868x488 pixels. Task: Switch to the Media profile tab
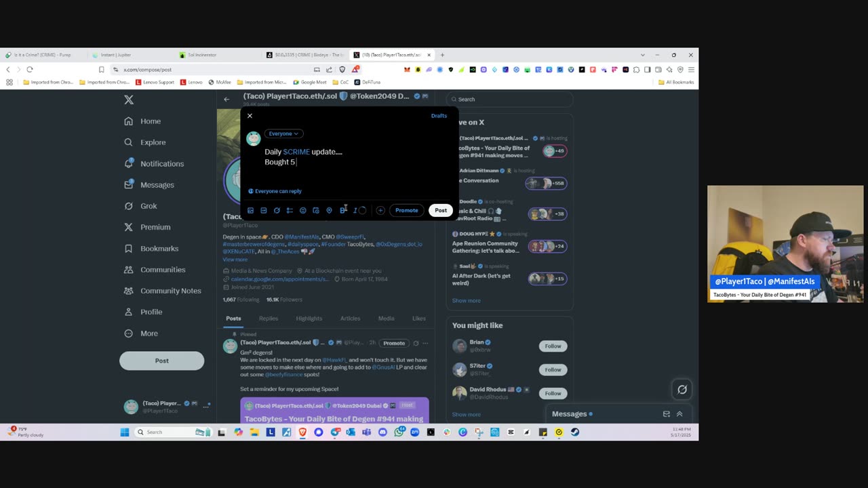coord(386,319)
